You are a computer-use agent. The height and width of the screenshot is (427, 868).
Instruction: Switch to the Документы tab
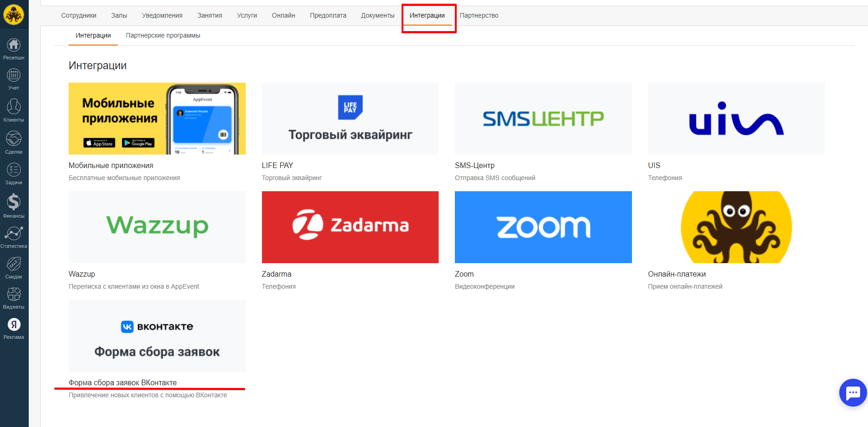coord(378,15)
